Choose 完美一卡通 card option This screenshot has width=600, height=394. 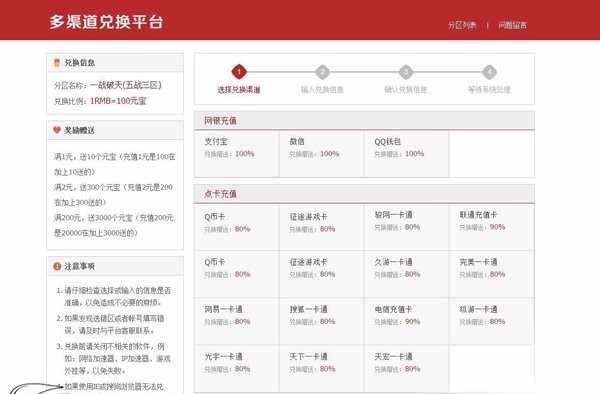(492, 274)
